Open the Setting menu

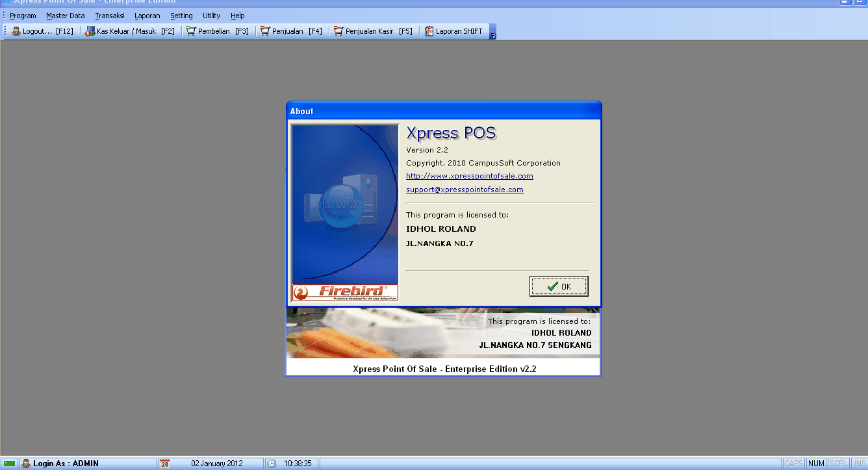point(181,16)
